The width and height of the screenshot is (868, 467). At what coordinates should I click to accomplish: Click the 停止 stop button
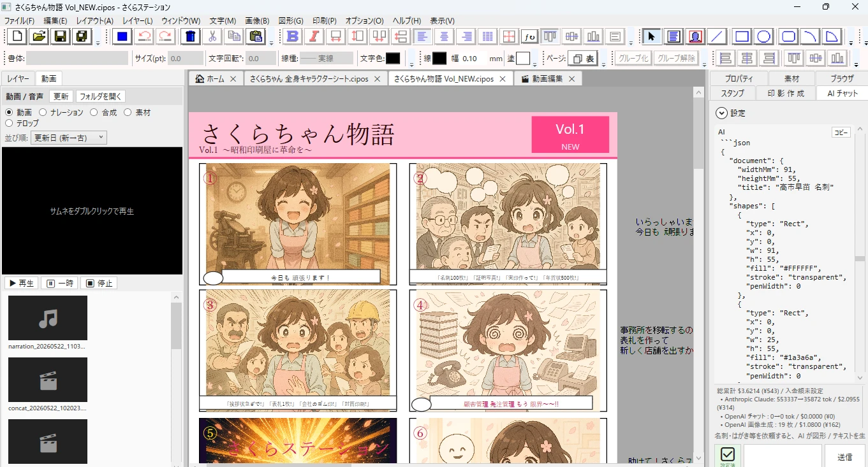coord(99,284)
